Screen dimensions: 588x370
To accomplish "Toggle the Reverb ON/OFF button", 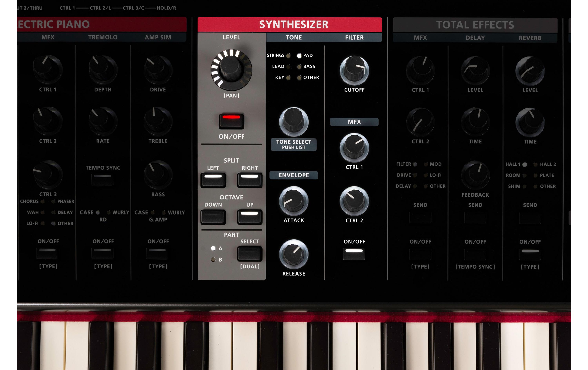I will [x=530, y=254].
